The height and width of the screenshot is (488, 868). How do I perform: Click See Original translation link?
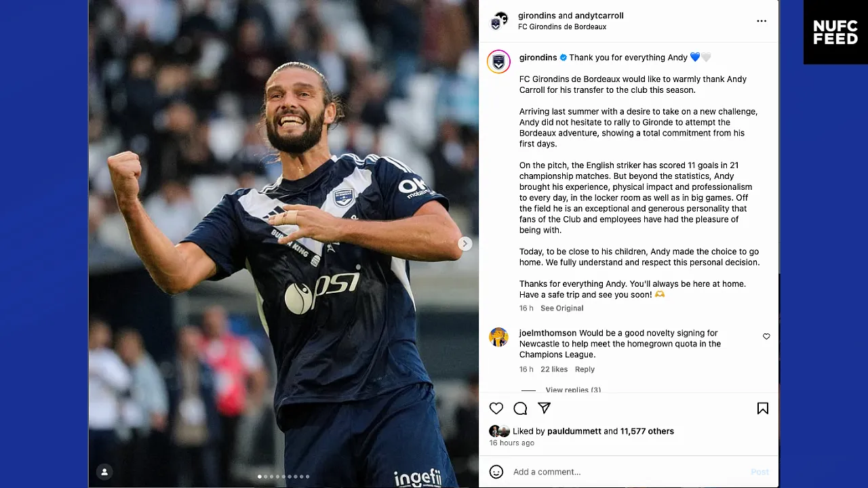point(561,308)
